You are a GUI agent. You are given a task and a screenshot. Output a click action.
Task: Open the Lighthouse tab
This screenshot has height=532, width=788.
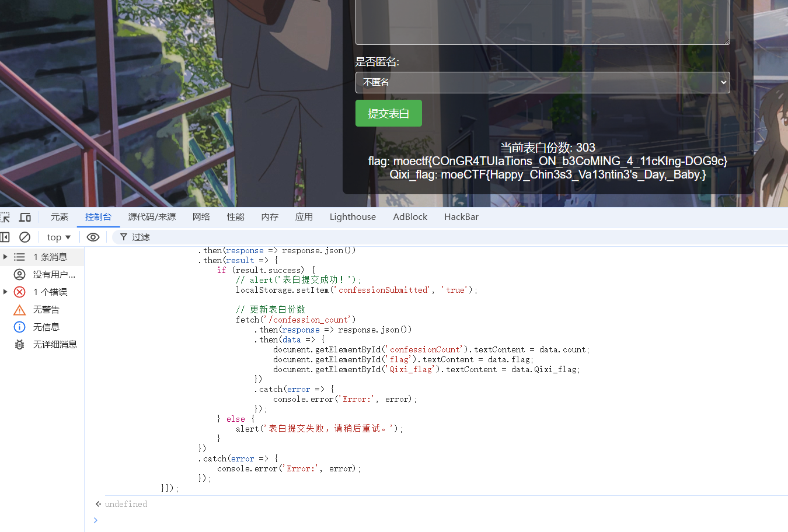pos(353,217)
